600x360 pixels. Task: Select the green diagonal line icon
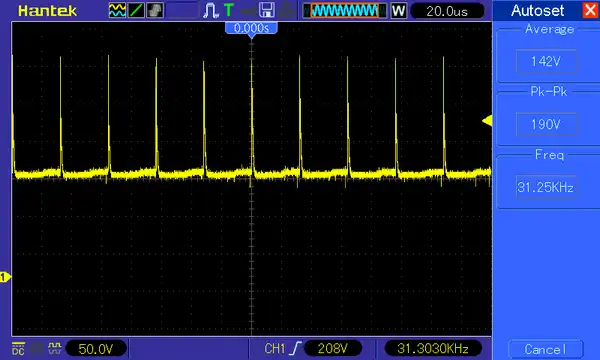tap(136, 10)
